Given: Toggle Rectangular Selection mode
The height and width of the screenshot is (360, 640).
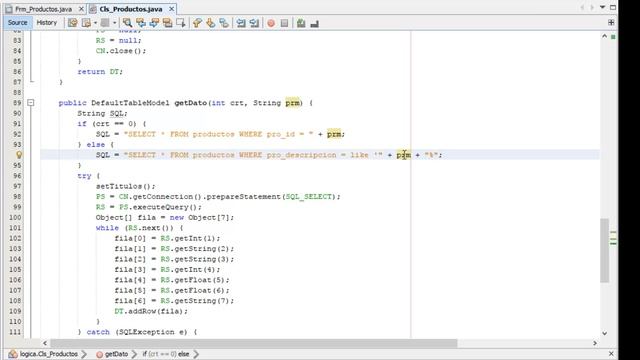Looking at the screenshot, I should pos(180,23).
